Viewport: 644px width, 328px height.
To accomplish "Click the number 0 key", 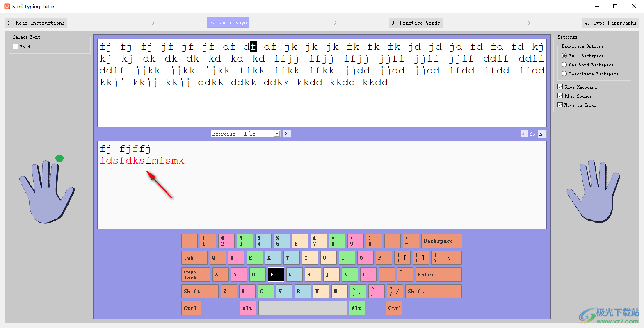I will [374, 241].
